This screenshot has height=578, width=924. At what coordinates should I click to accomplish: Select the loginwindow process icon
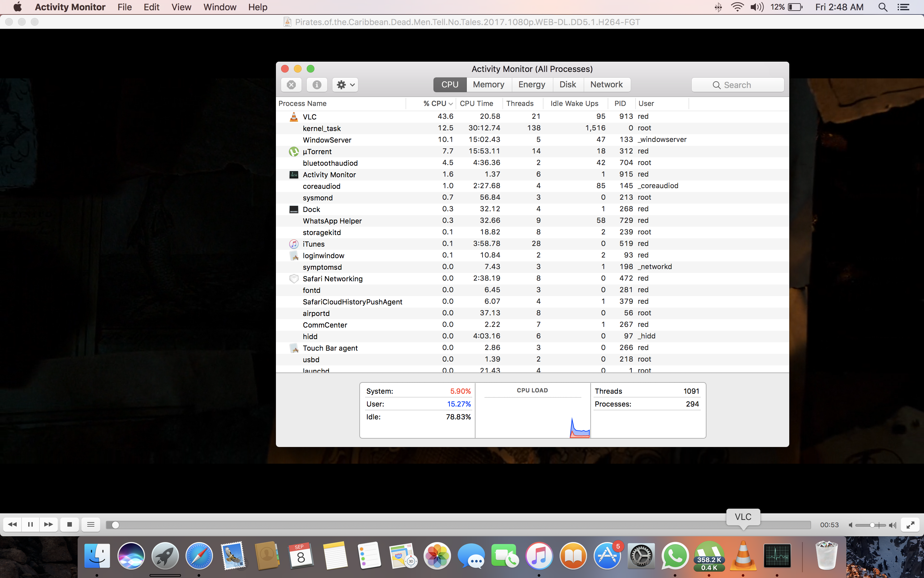pyautogui.click(x=294, y=255)
